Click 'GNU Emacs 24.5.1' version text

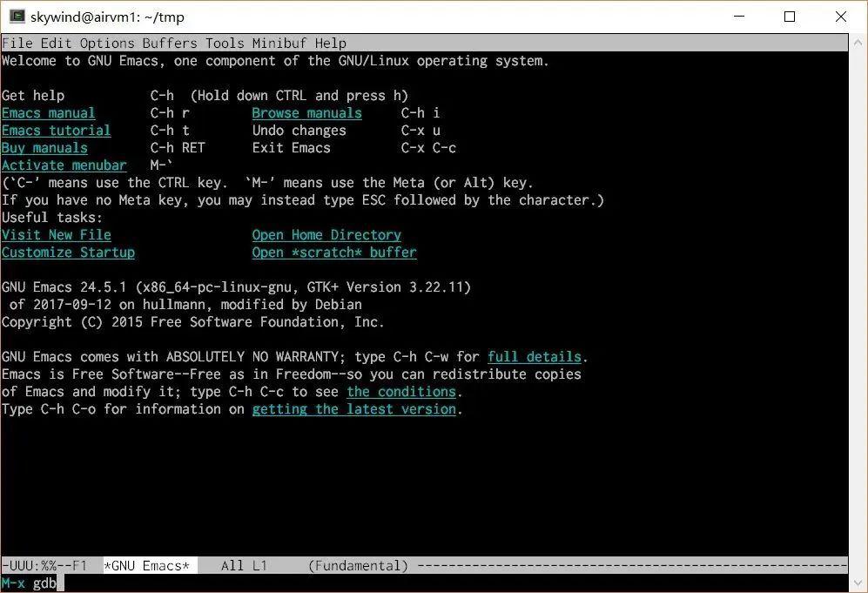[64, 287]
